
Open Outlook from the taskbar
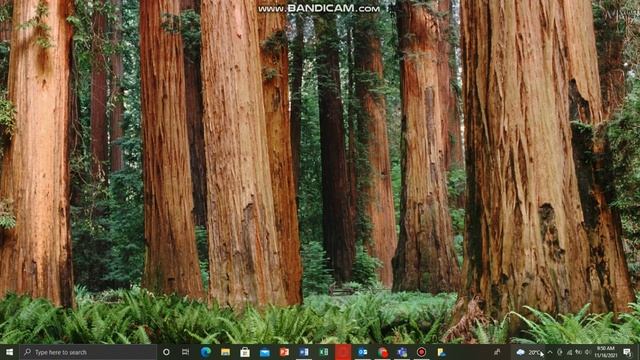pyautogui.click(x=362, y=352)
